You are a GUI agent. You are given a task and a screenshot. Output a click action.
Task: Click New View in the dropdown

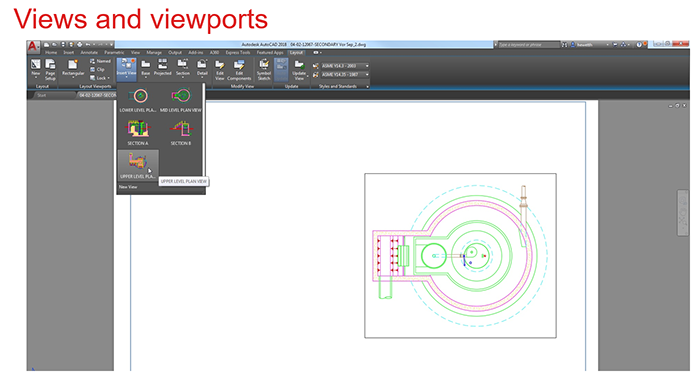(128, 187)
